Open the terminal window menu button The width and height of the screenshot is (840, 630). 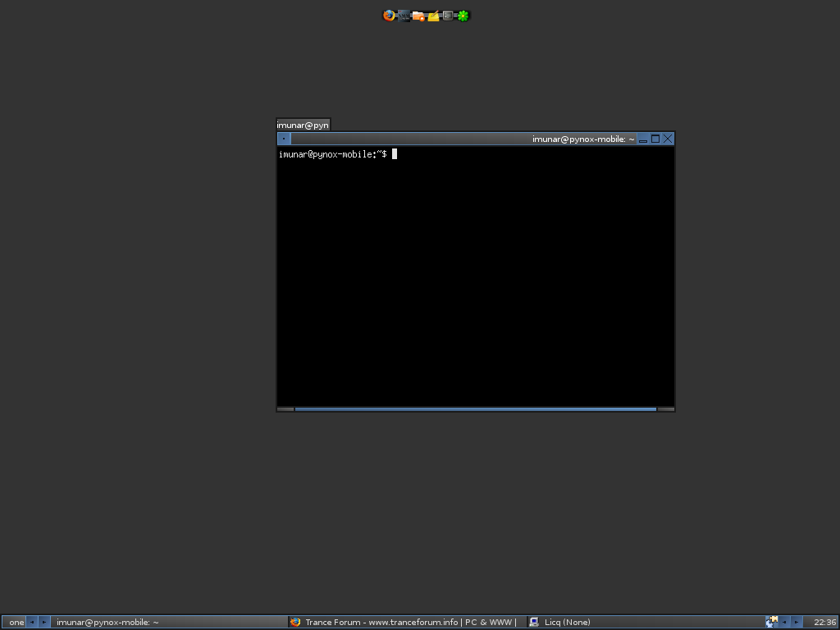[x=284, y=139]
